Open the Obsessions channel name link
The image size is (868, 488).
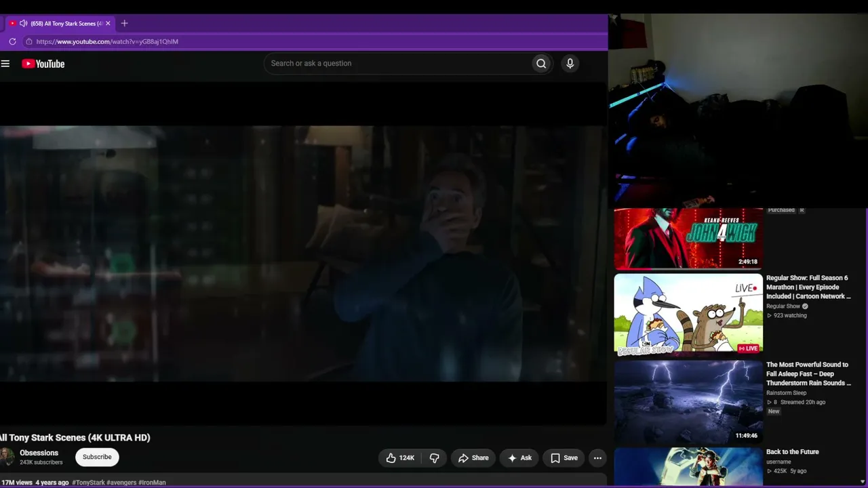coord(39,453)
